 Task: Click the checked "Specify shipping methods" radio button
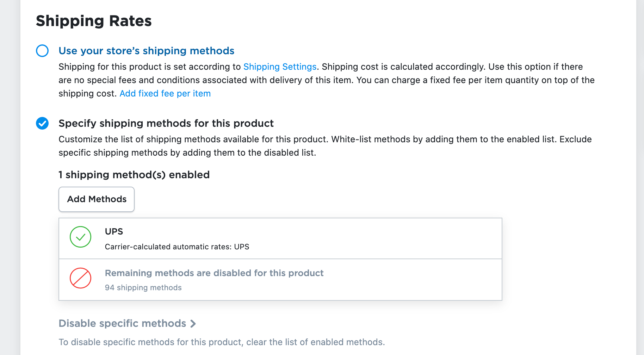pyautogui.click(x=42, y=123)
